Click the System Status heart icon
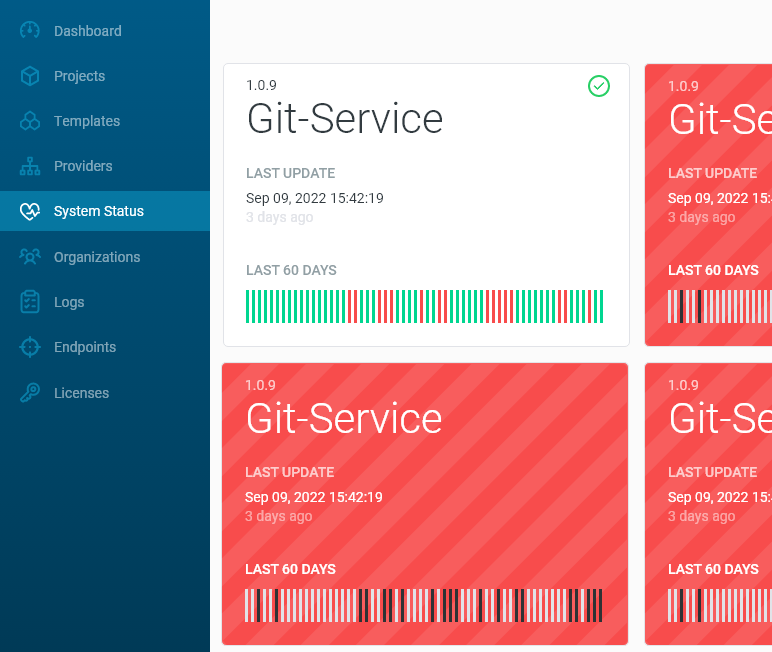Viewport: 772px width, 652px height. 30,211
